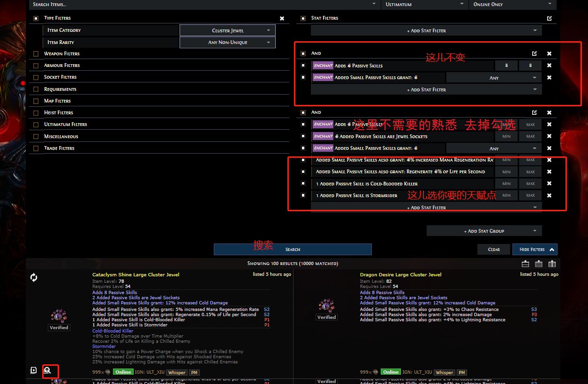Edit the second And stat group

[534, 112]
